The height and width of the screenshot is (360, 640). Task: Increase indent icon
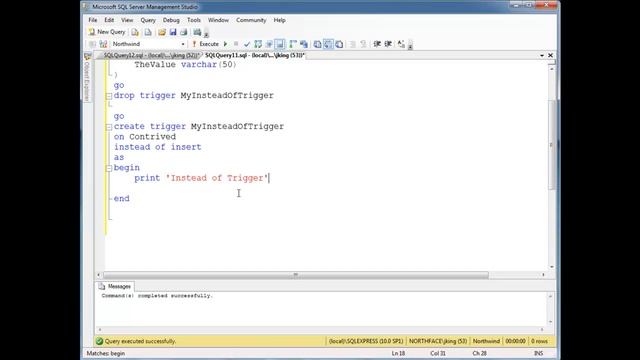(388, 44)
